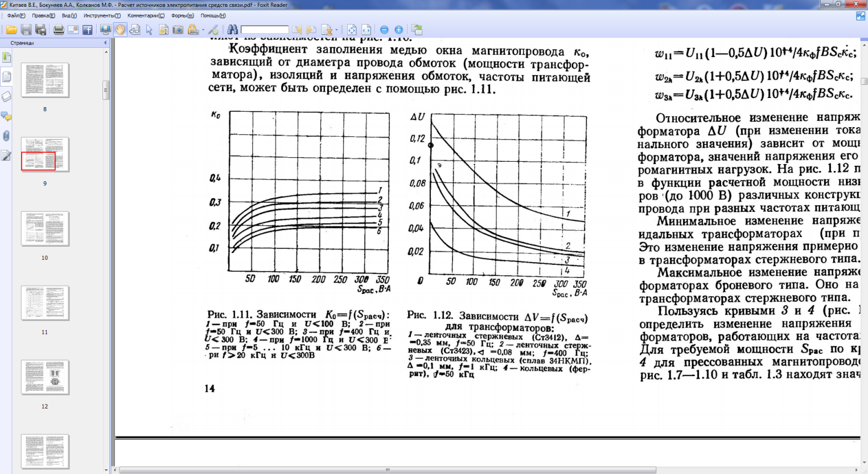Click 'Рис. 1.12. Зависимости' caption text
Image resolution: width=868 pixels, height=474 pixels.
pyautogui.click(x=462, y=315)
